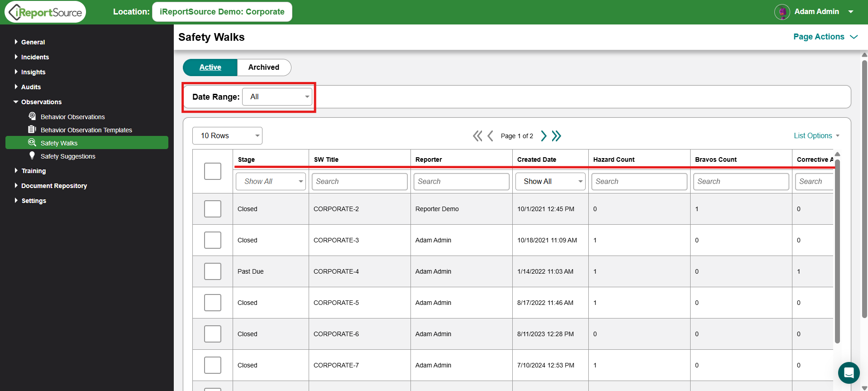Image resolution: width=868 pixels, height=391 pixels.
Task: Open the Location selector
Action: coord(222,12)
